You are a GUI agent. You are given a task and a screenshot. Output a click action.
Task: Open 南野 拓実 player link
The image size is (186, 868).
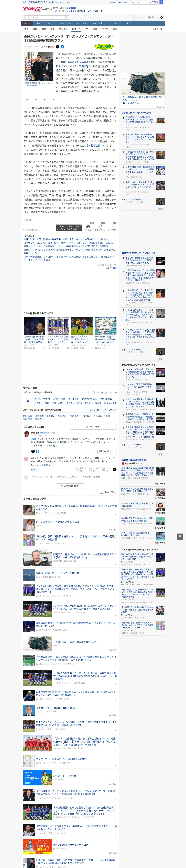27,415
